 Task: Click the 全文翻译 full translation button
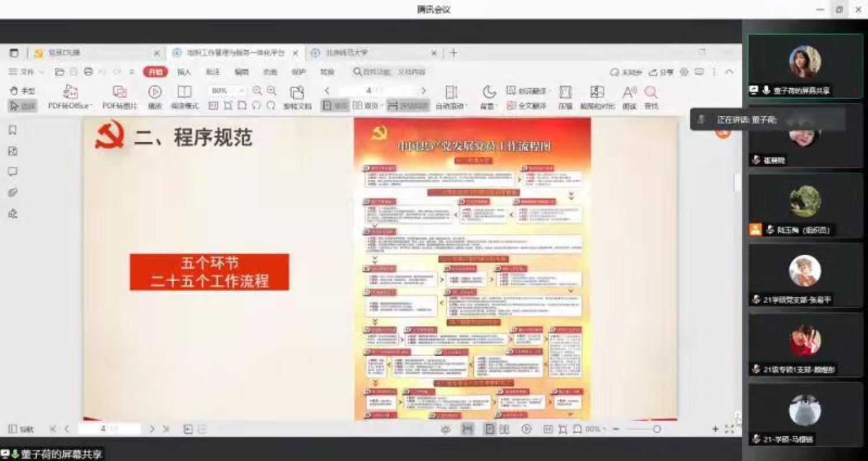(527, 106)
